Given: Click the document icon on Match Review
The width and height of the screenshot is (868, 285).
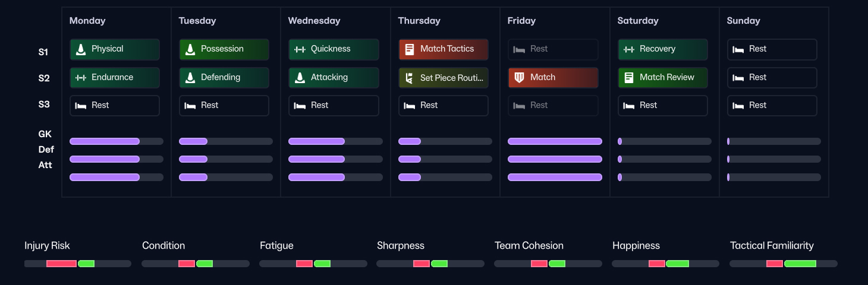Looking at the screenshot, I should 629,78.
